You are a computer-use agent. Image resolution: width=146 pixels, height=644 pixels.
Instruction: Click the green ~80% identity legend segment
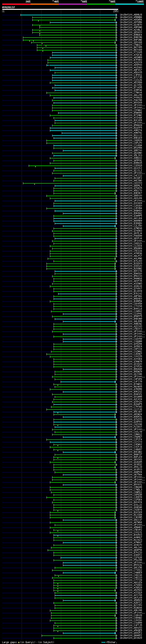pyautogui.click(x=101, y=4)
